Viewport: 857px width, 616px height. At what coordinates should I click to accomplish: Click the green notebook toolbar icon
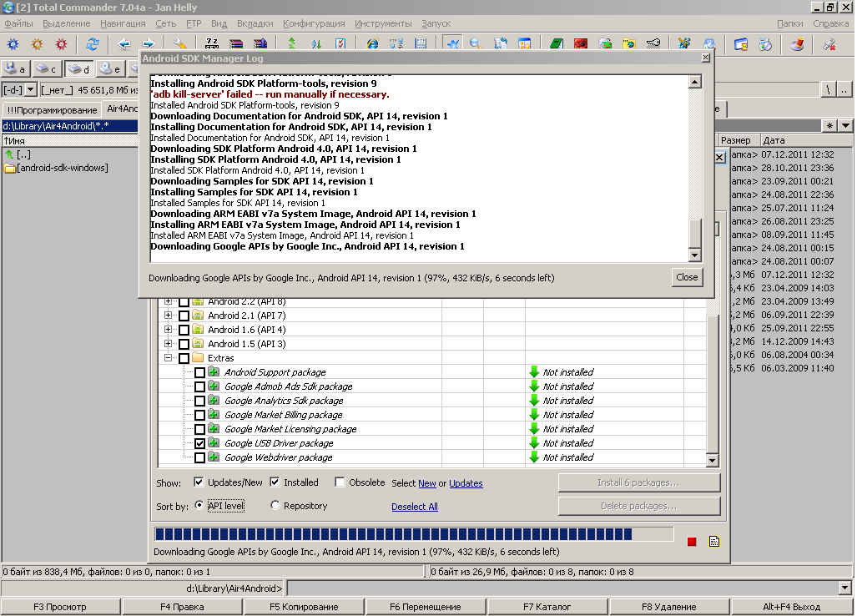tap(557, 43)
